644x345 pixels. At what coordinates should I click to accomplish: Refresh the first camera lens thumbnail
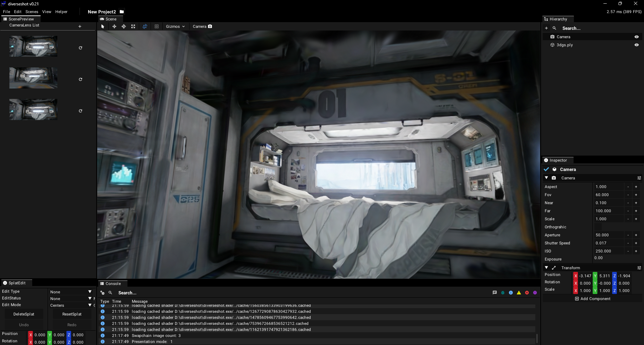click(80, 48)
